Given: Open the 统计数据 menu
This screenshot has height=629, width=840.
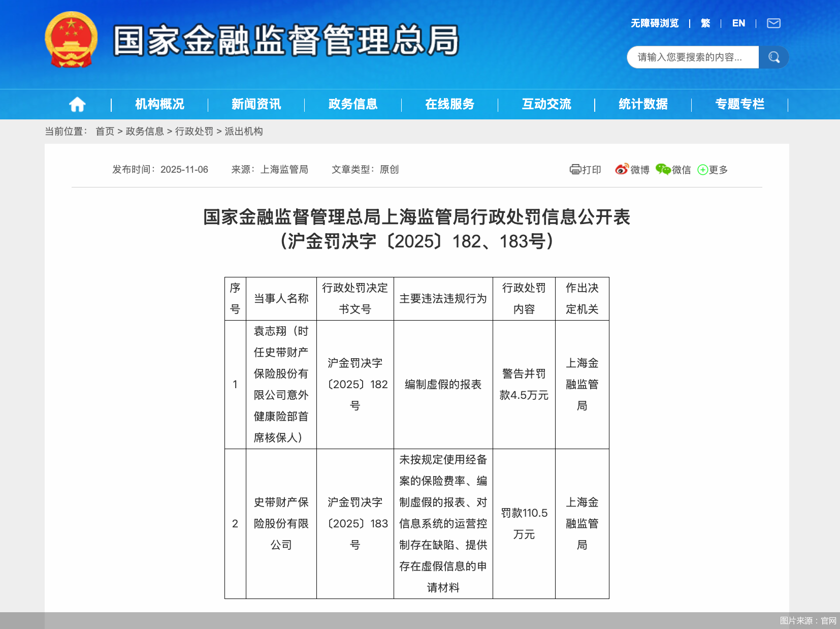Looking at the screenshot, I should pos(642,104).
